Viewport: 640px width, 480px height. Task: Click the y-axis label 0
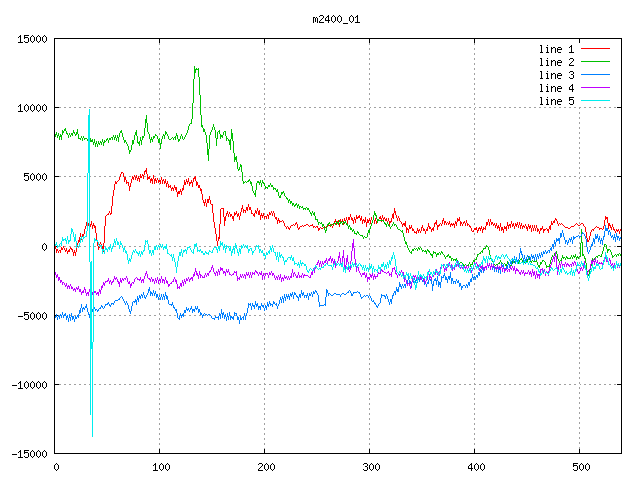(x=44, y=247)
